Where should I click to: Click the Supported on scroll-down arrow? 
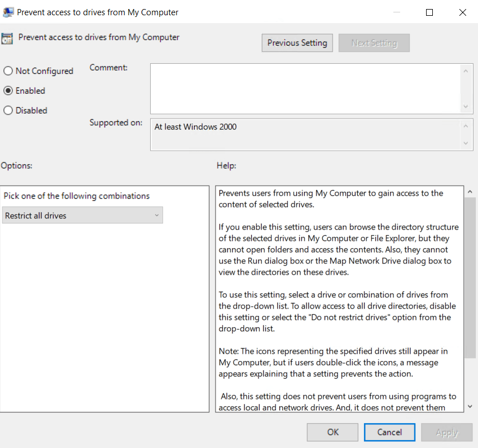point(466,143)
